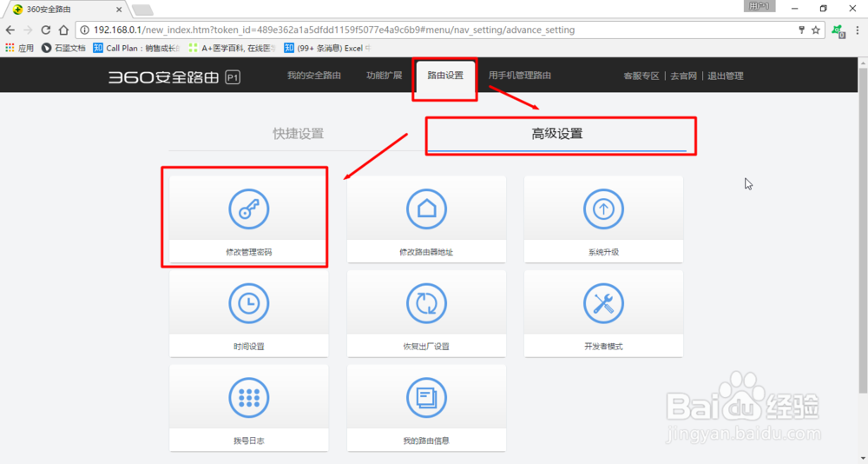Open the Apps shortcut in bookmarks bar
Screen dimensions: 868x464
coord(19,49)
